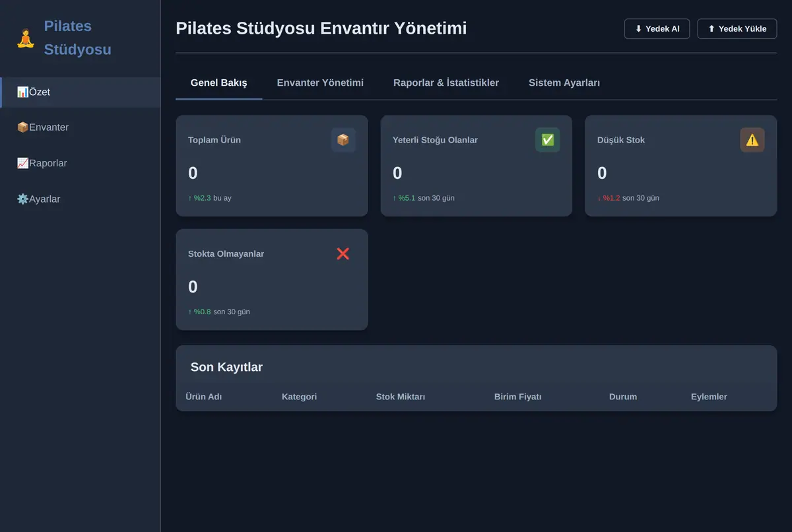Click the Eylemler column header
The height and width of the screenshot is (532, 792).
709,397
